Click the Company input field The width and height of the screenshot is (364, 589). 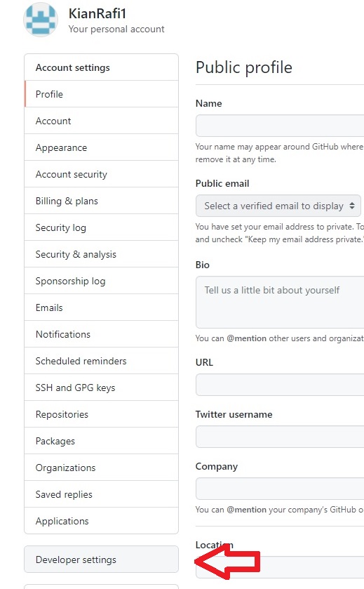280,489
